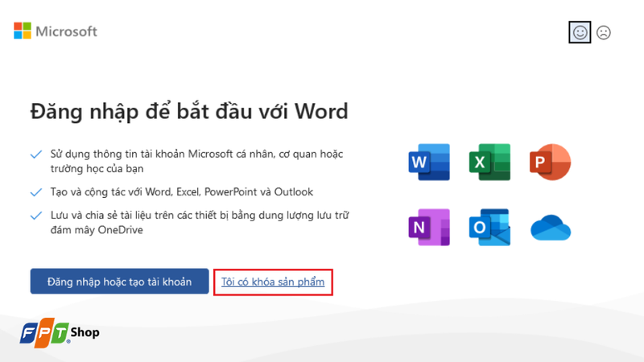Click the PowerPoint app icon
644x362 pixels.
pos(550,162)
